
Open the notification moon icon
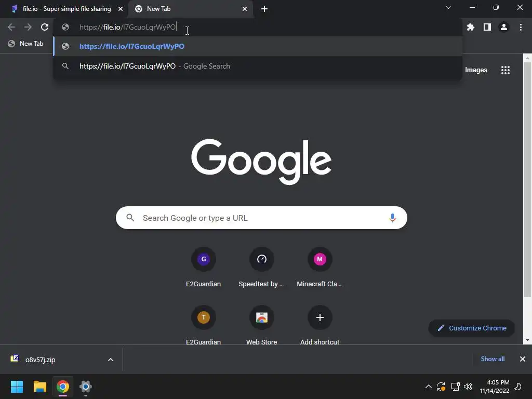518,387
